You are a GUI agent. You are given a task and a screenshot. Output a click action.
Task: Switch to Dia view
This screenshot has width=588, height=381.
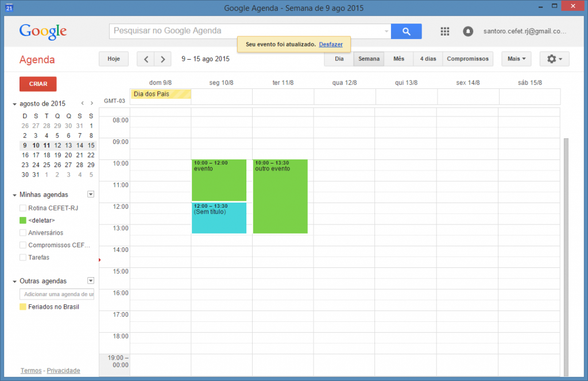(339, 59)
